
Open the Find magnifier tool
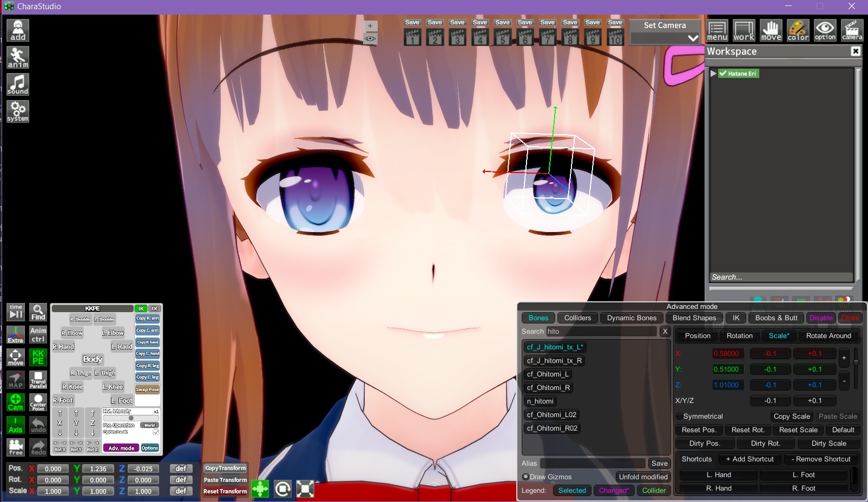[38, 312]
